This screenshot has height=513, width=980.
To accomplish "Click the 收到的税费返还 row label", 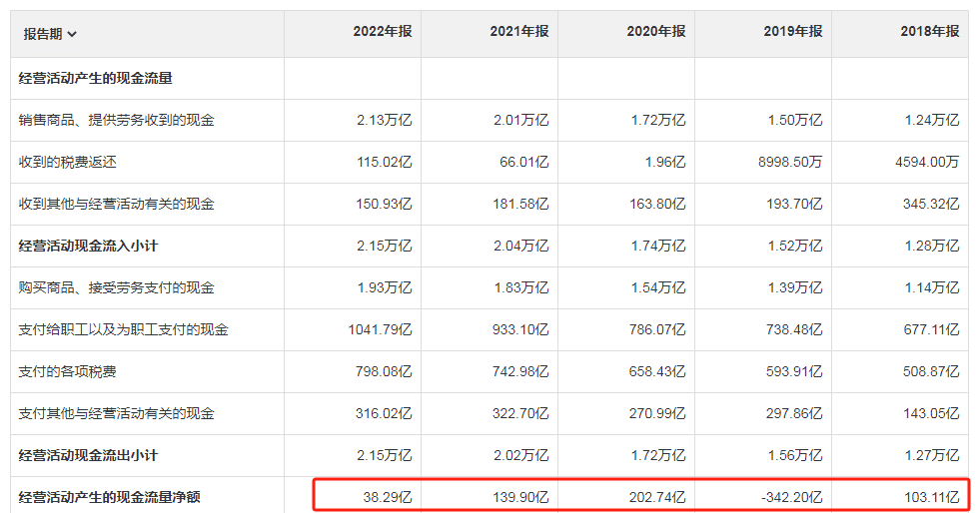I will coord(60,162).
